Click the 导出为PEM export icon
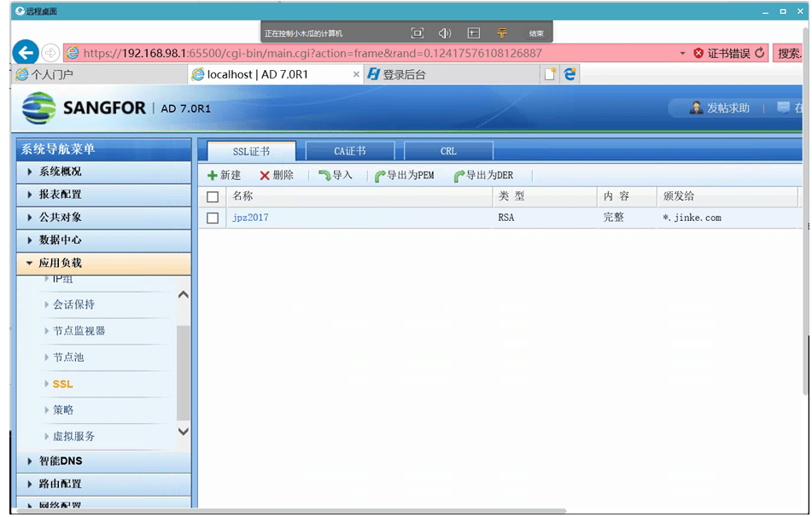The height and width of the screenshot is (517, 812). (x=380, y=177)
